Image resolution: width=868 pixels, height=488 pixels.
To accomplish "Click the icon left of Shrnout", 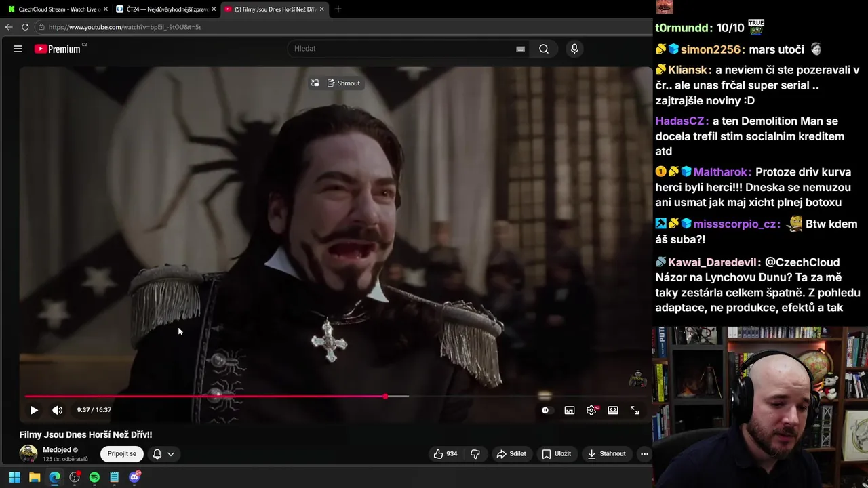I will click(x=315, y=83).
